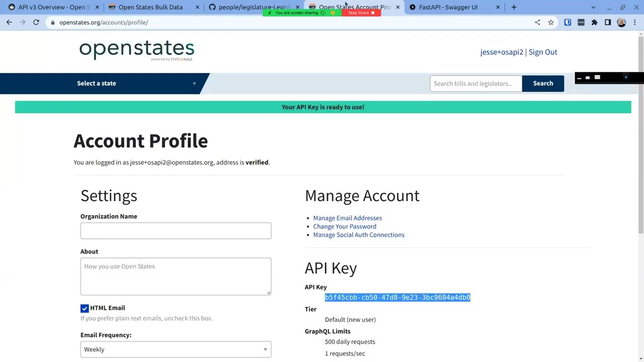
Task: Open the tab search chevron
Action: pyautogui.click(x=593, y=7)
